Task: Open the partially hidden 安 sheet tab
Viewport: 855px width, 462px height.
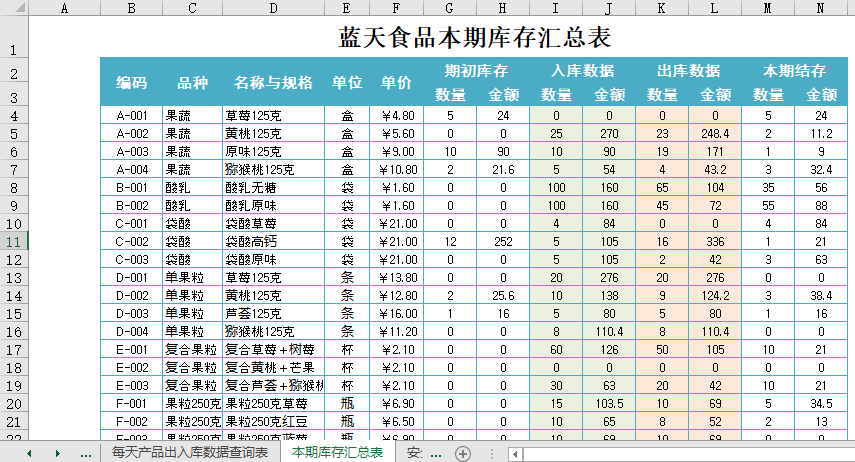Action: [414, 453]
